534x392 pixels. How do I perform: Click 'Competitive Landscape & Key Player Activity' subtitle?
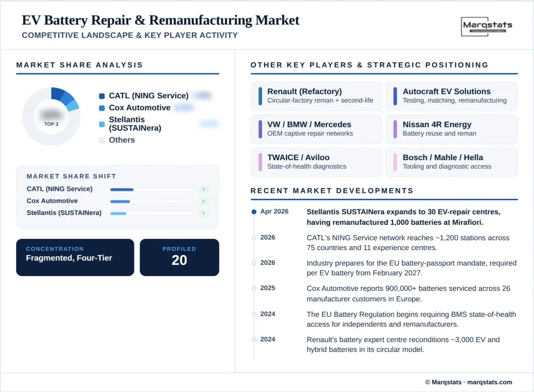(x=129, y=36)
